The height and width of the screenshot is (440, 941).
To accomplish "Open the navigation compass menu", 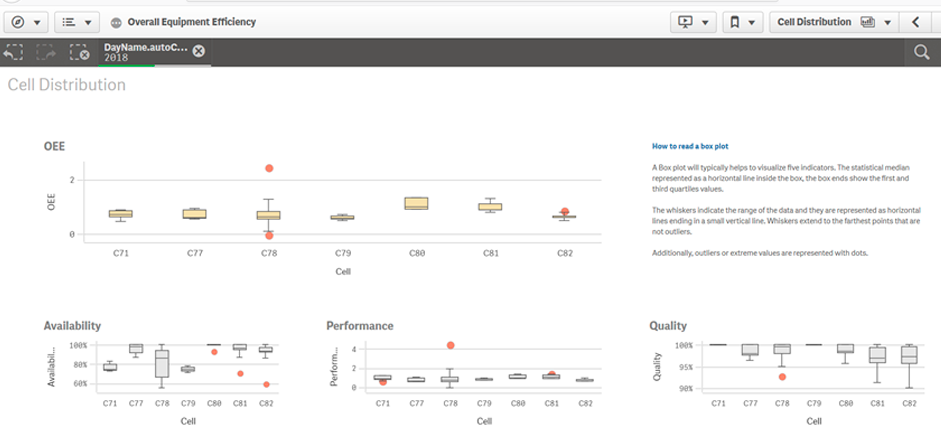I will tap(27, 21).
